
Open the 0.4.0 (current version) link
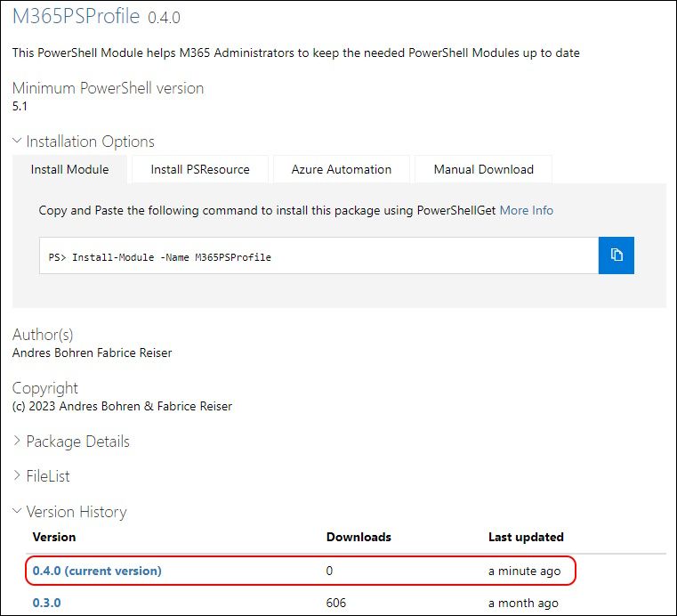tap(97, 571)
